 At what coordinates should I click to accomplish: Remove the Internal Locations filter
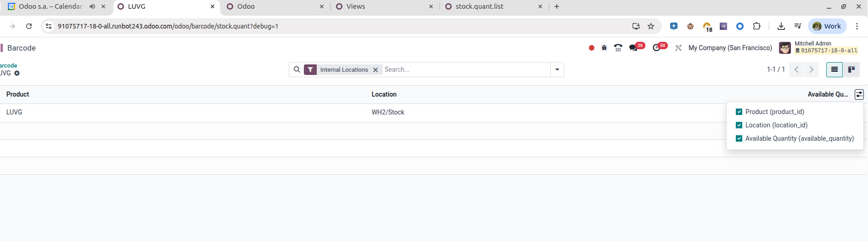click(x=375, y=70)
